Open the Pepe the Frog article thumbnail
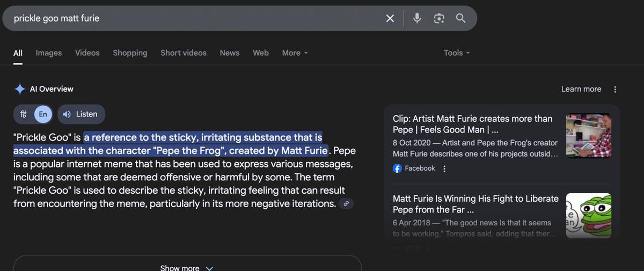The width and height of the screenshot is (644, 271). (x=589, y=215)
